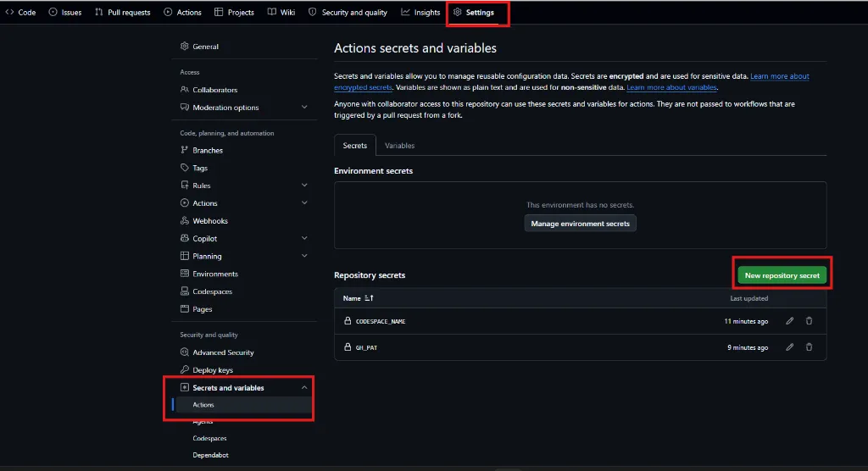Click the Collaborators people icon
868x471 pixels.
click(184, 90)
